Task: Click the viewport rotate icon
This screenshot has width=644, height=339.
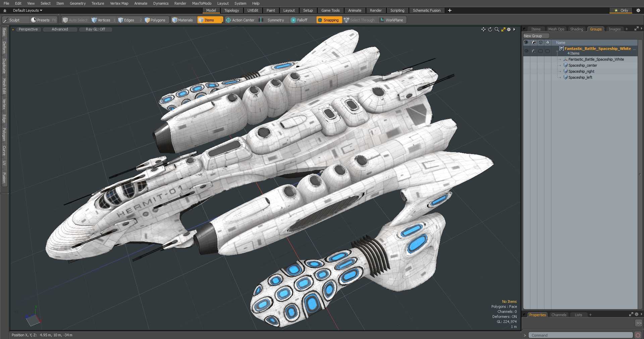Action: point(490,29)
